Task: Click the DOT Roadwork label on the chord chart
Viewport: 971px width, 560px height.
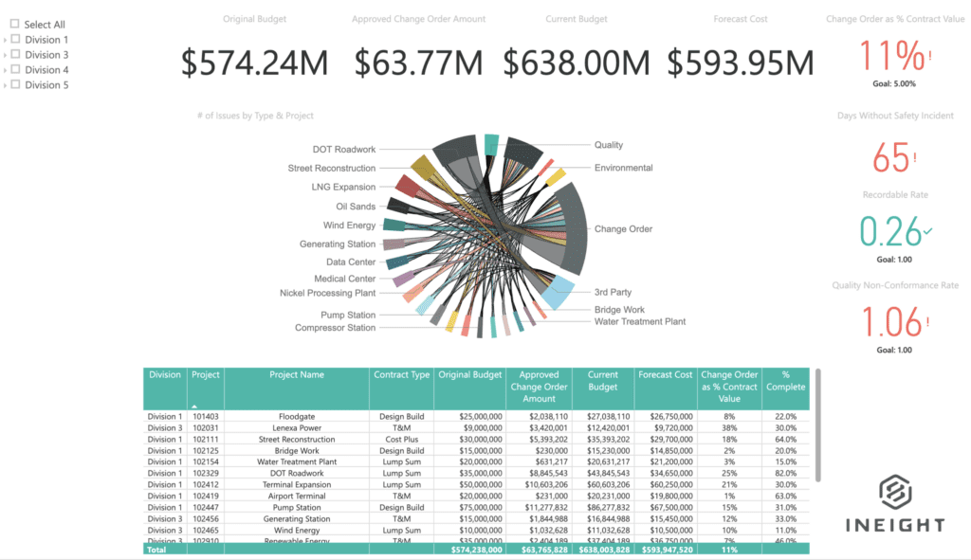Action: pos(345,149)
